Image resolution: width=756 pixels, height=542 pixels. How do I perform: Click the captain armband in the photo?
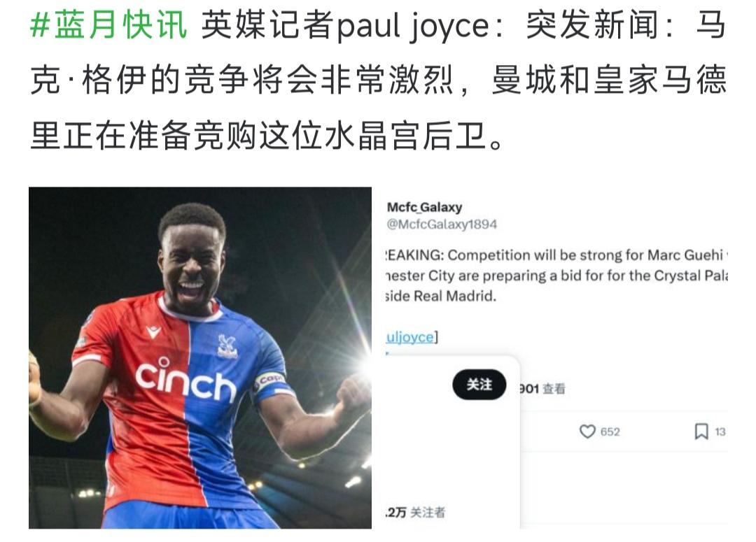point(270,383)
